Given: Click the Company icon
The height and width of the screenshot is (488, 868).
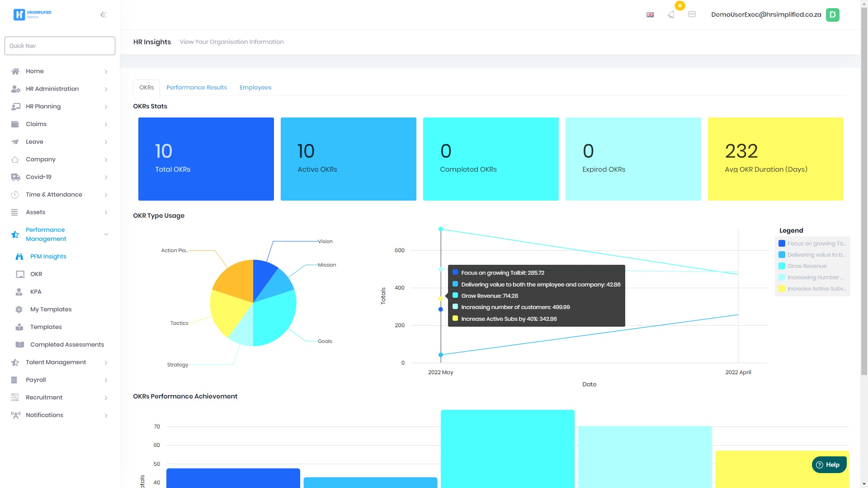Looking at the screenshot, I should coord(15,159).
